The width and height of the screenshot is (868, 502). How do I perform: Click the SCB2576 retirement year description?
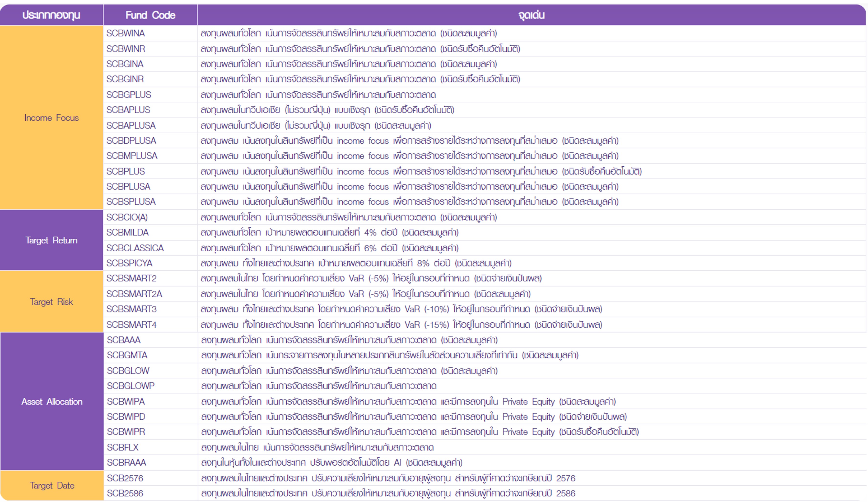coord(388,478)
